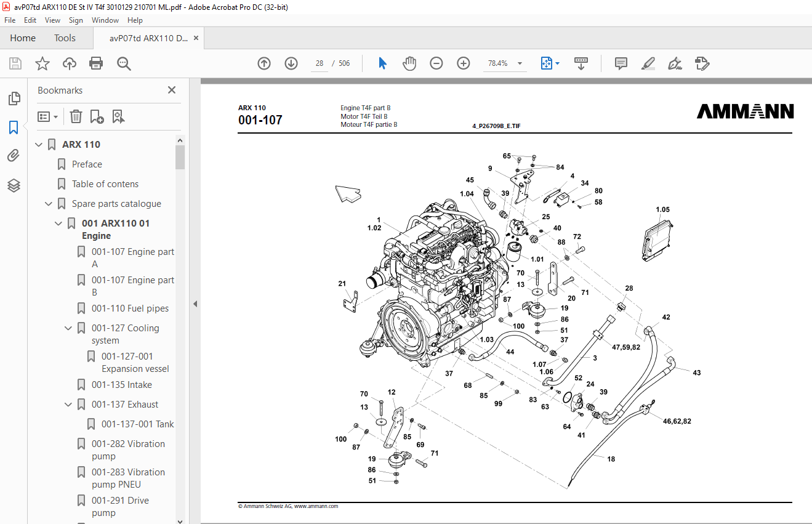Open bookmarks Options list dropdown
This screenshot has height=524, width=812.
click(48, 116)
